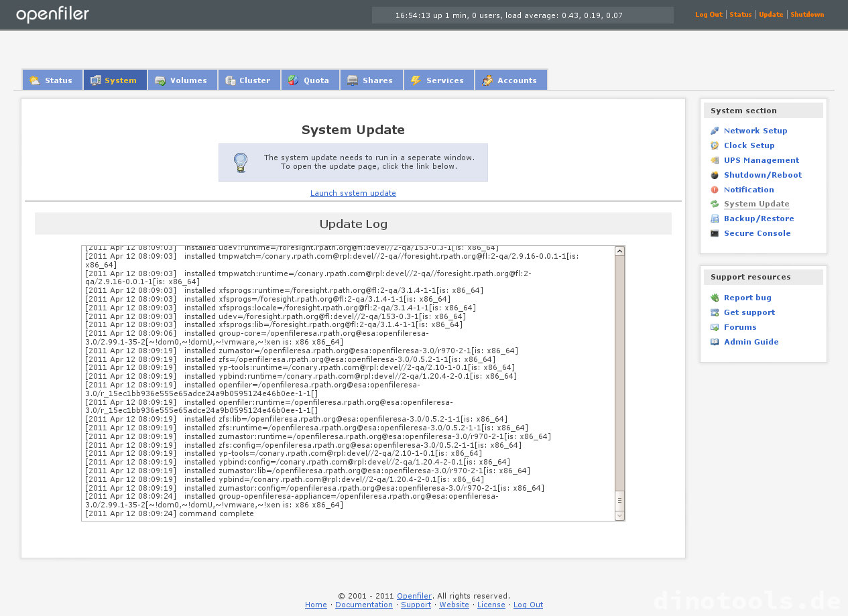Click the Report bug link
This screenshot has width=848, height=616.
[747, 298]
